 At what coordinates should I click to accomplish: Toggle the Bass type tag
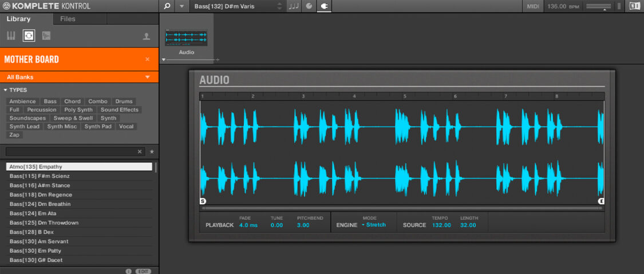pos(50,101)
